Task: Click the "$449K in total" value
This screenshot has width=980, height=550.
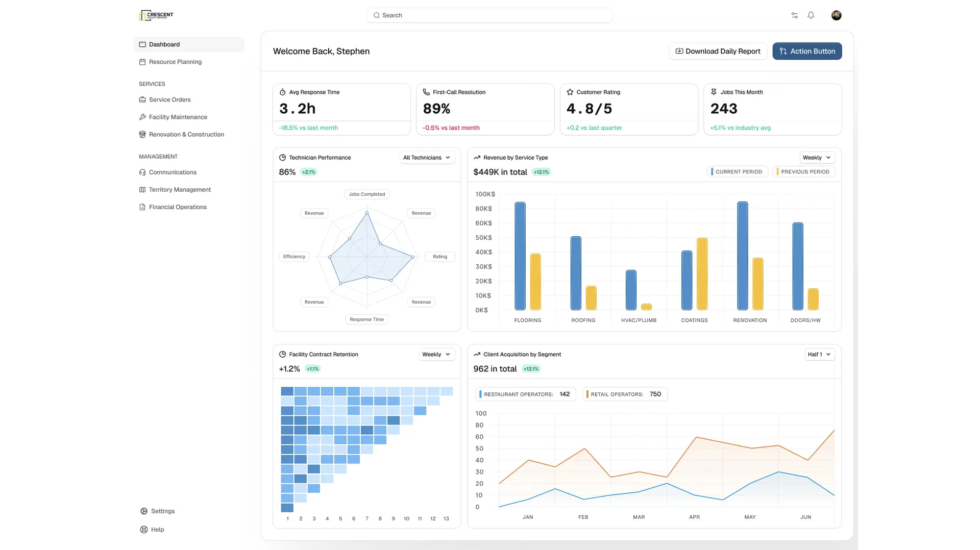Action: 500,172
